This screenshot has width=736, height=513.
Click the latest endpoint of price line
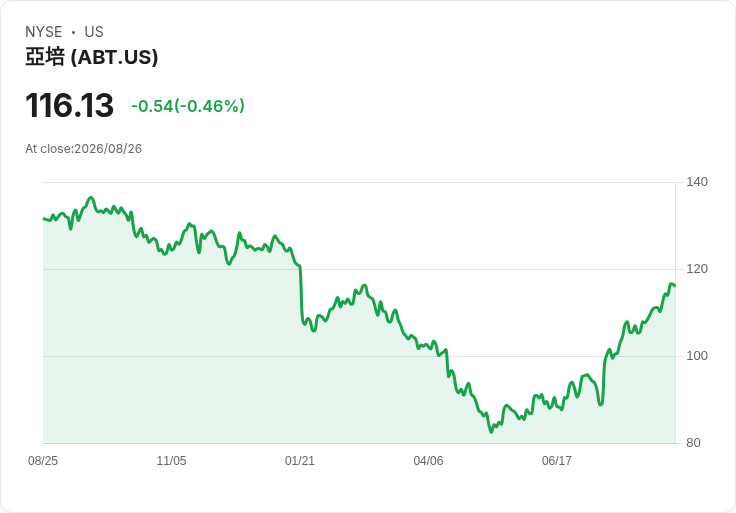pyautogui.click(x=675, y=285)
